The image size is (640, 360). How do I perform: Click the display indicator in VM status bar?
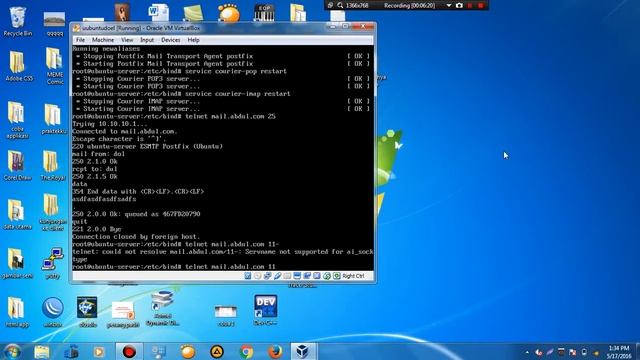(x=297, y=276)
